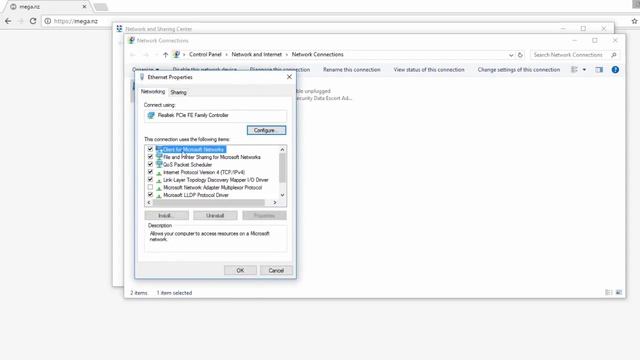The width and height of the screenshot is (640, 360).
Task: Click the list's scroll right arrow
Action: coord(275,202)
